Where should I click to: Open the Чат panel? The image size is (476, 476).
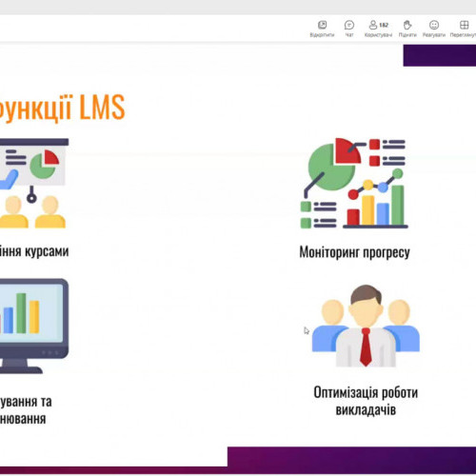pos(349,29)
